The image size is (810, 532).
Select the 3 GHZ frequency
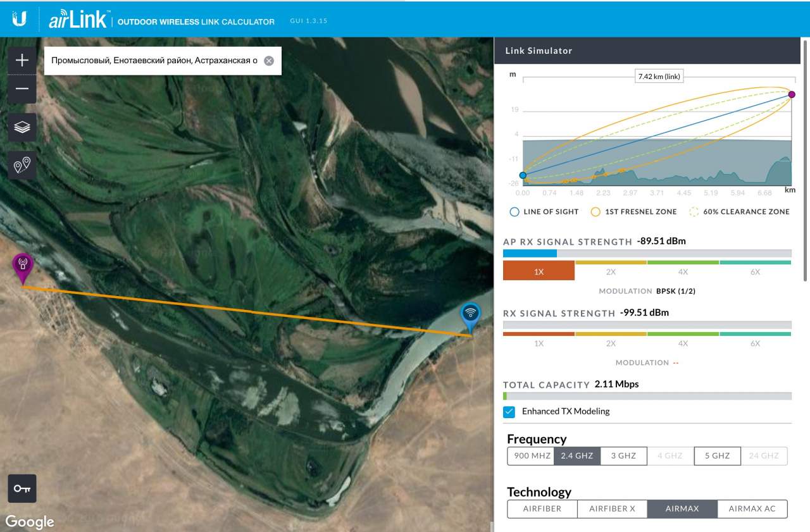coord(623,456)
